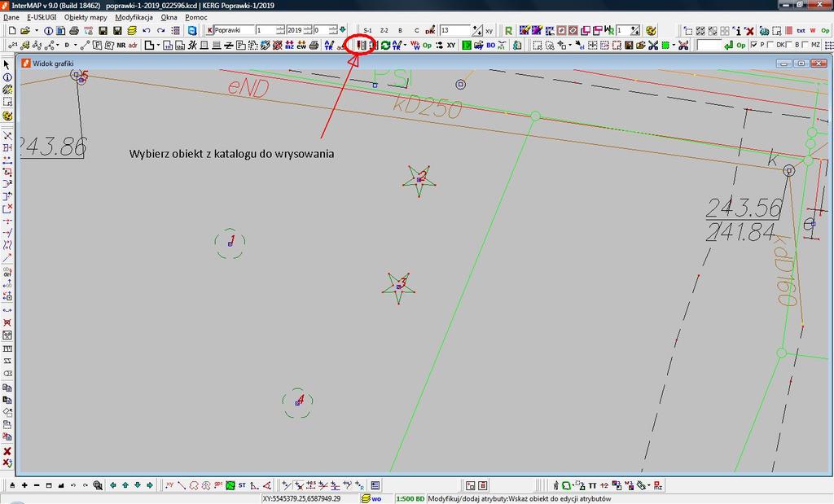
Task: Open file with folder icon
Action: click(25, 30)
